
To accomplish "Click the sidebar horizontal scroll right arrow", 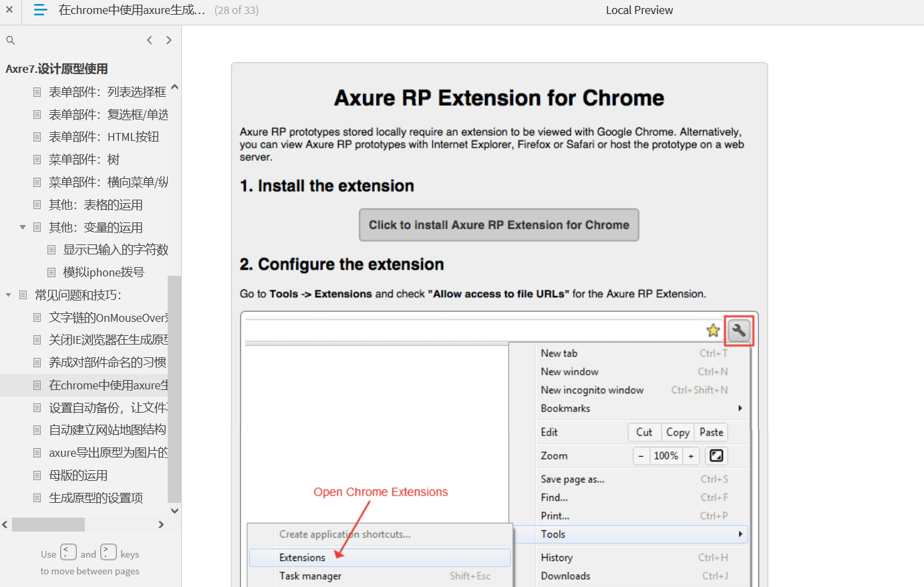I will pyautogui.click(x=161, y=525).
